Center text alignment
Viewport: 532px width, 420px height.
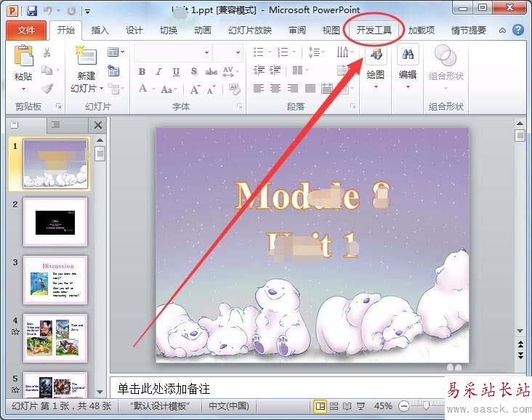[x=275, y=88]
